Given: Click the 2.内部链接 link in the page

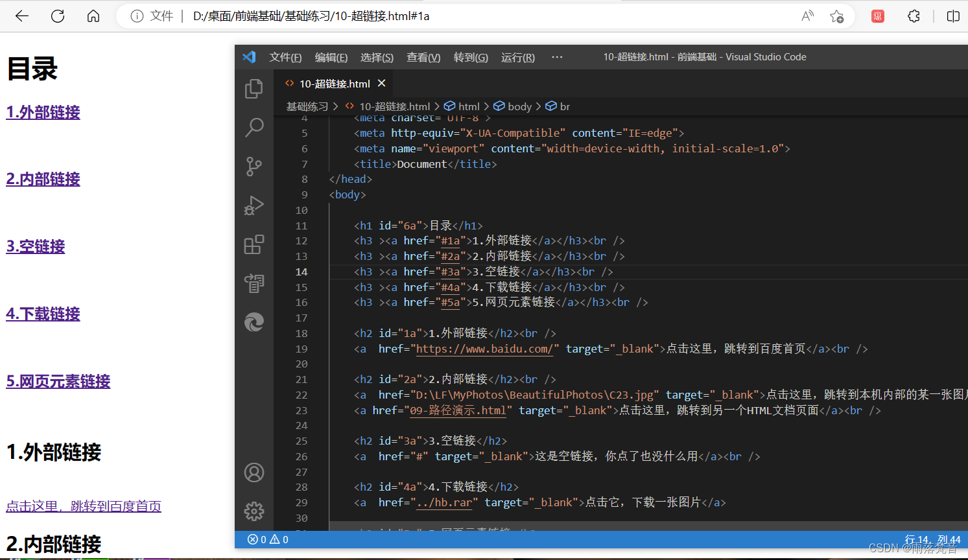Looking at the screenshot, I should [43, 179].
